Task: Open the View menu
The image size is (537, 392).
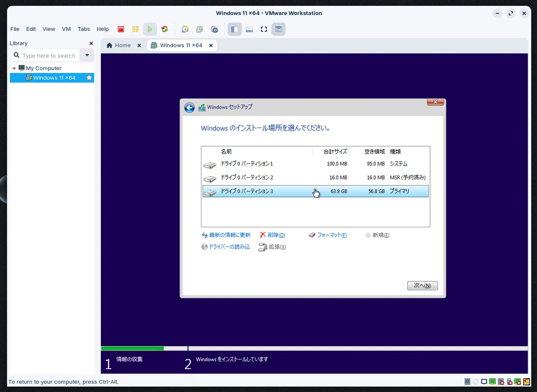Action: pos(49,29)
